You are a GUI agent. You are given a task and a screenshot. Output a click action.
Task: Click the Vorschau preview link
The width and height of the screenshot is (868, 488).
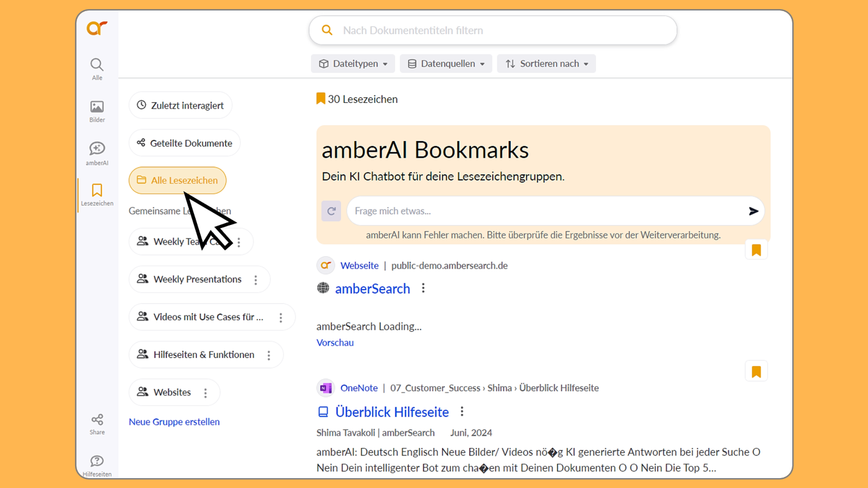tap(335, 343)
